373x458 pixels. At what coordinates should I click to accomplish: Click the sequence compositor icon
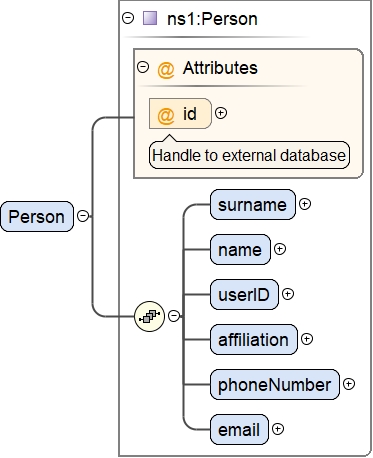click(x=149, y=316)
